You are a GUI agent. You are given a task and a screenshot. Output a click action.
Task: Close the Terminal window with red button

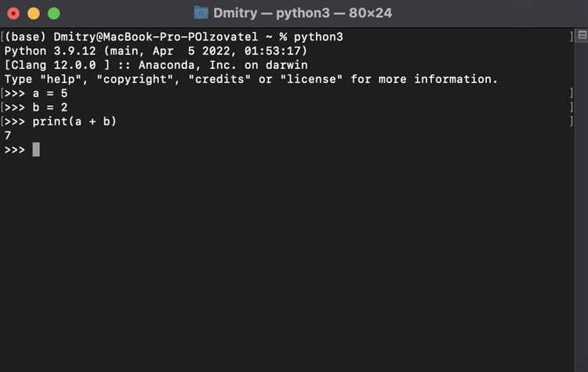point(13,13)
